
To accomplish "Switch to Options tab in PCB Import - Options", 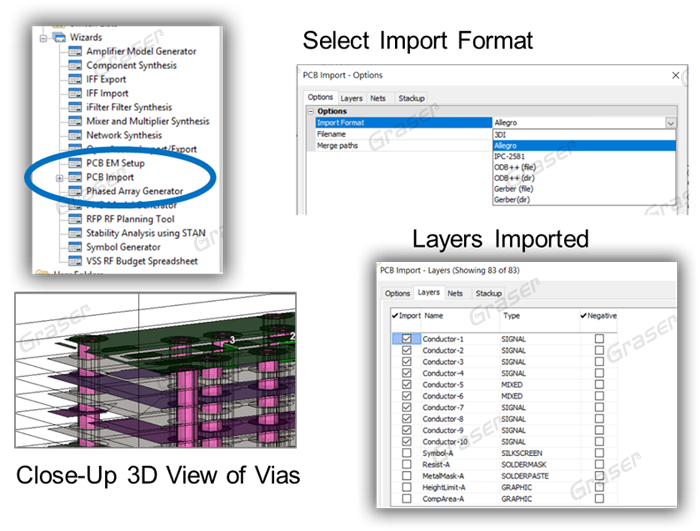I will tap(320, 97).
